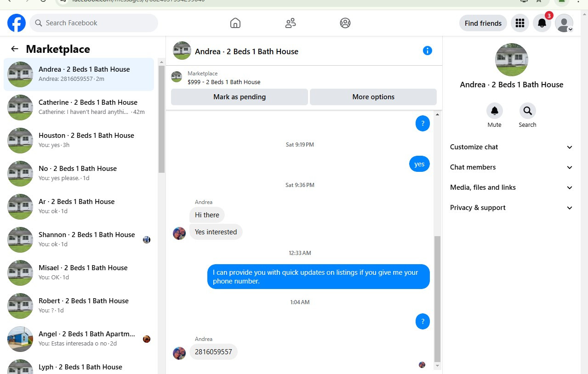Open the Catherine · 2 Beds 1 Bath House chat
Image resolution: width=588 pixels, height=374 pixels.
click(79, 108)
